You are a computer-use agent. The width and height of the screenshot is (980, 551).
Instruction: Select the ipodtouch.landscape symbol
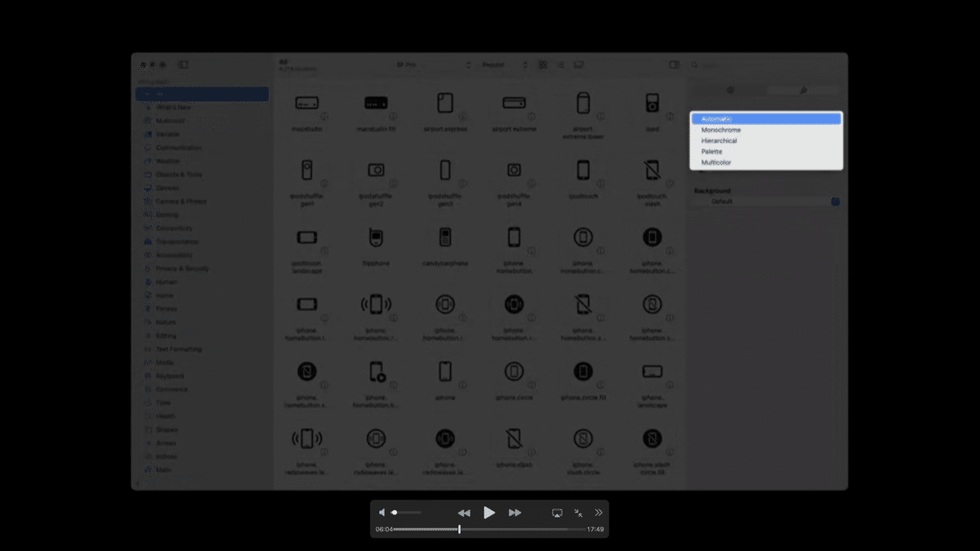tap(307, 238)
